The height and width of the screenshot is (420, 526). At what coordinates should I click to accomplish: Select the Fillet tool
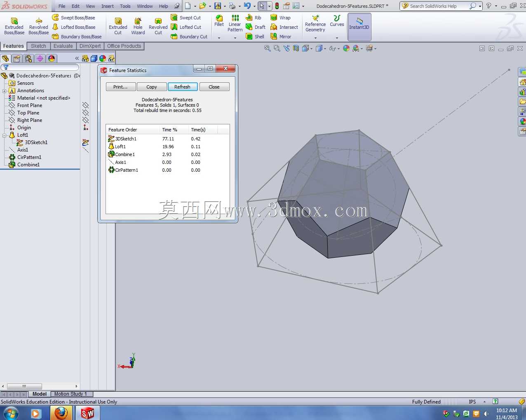[x=219, y=21]
